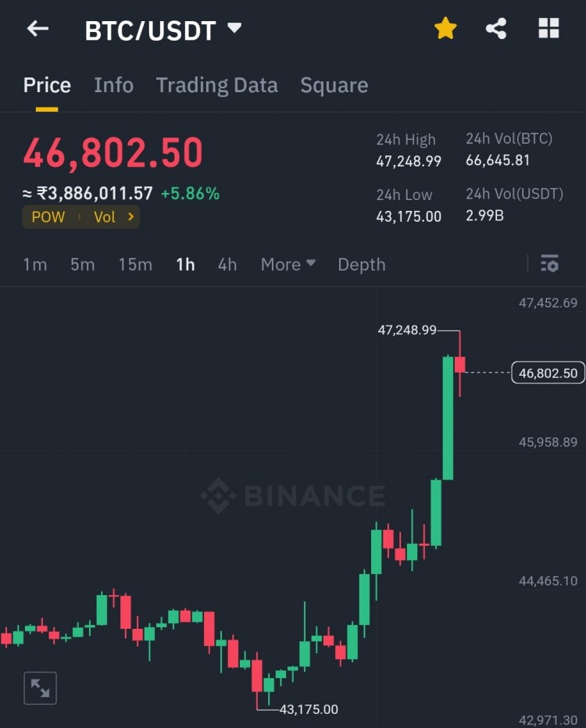This screenshot has height=728, width=586.
Task: Show the Depth chart
Action: coord(361,265)
